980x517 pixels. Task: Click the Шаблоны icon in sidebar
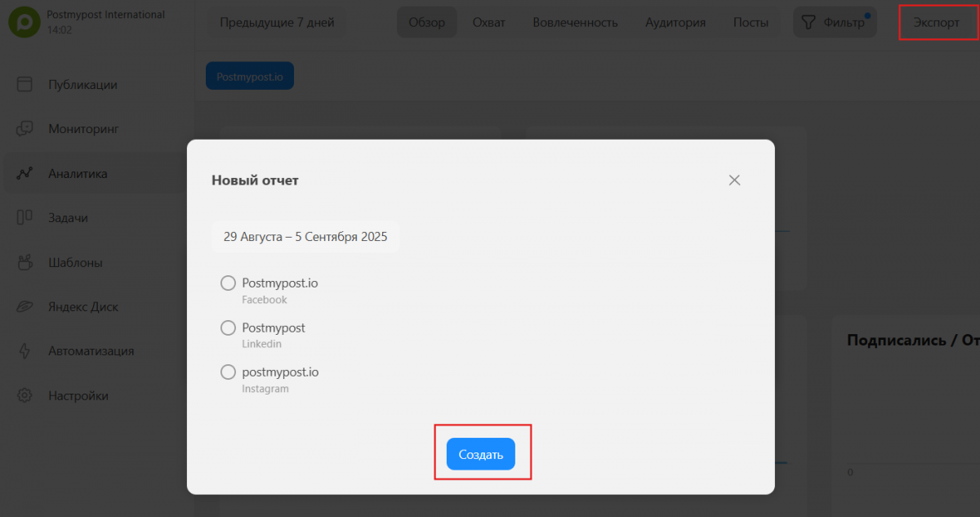point(24,262)
